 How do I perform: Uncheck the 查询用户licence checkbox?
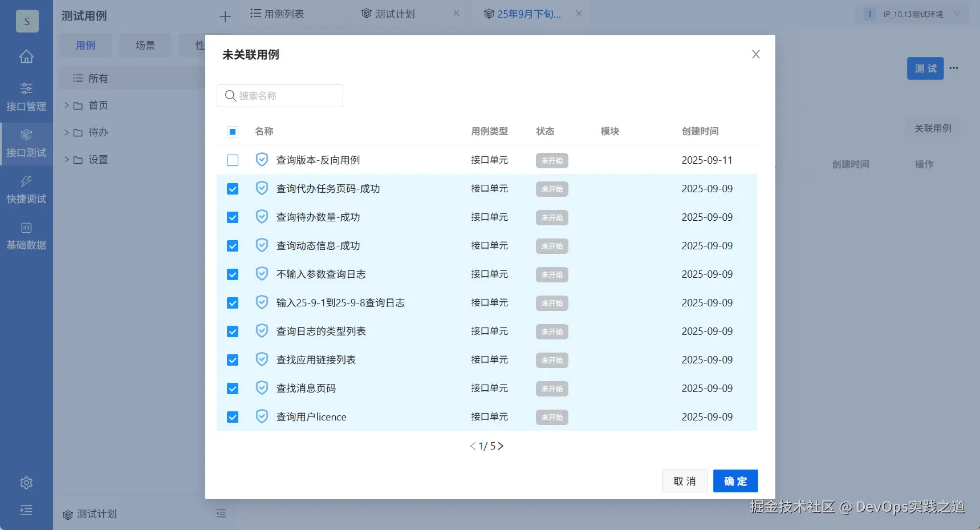click(233, 417)
